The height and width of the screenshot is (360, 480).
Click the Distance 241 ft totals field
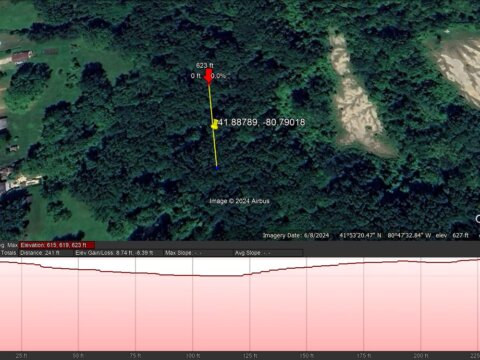tap(46, 253)
